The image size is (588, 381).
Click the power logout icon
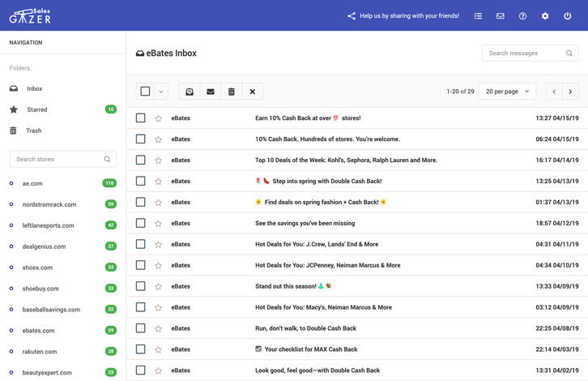click(x=568, y=15)
